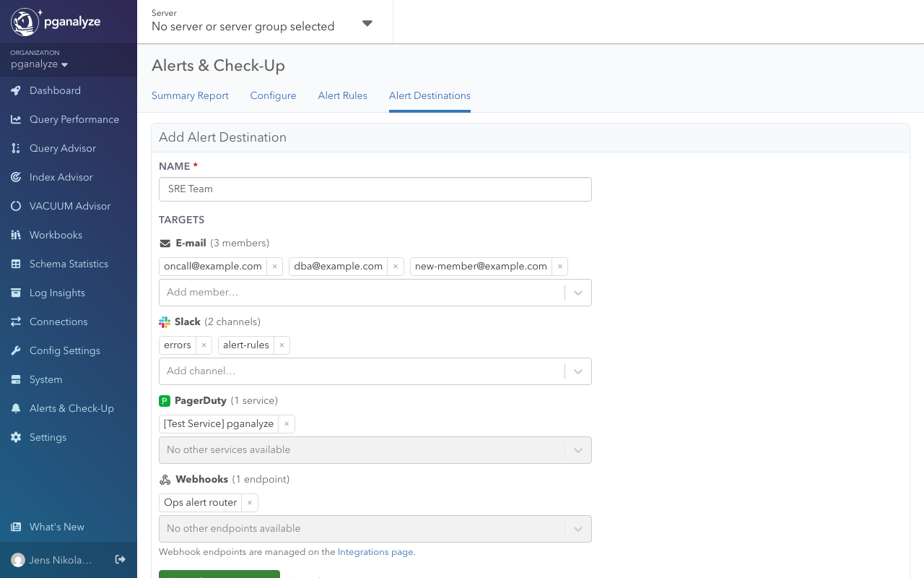Image resolution: width=924 pixels, height=578 pixels.
Task: Click the user avatar icon
Action: pyautogui.click(x=18, y=560)
